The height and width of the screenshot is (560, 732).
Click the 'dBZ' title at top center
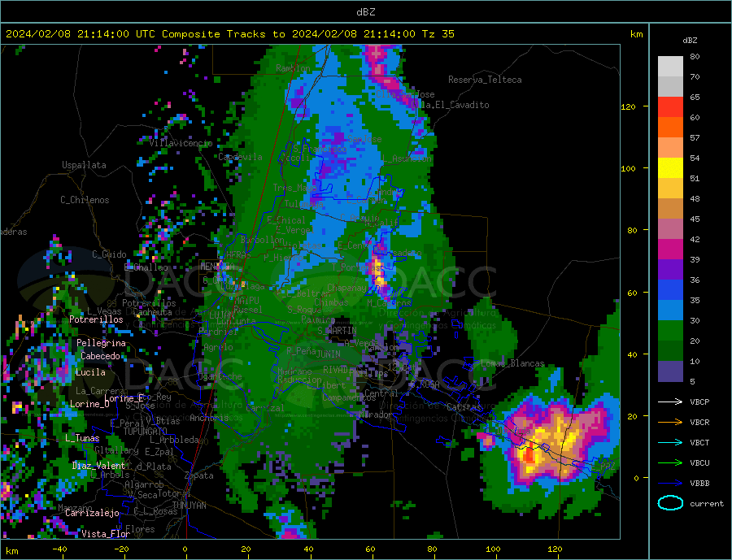[x=365, y=12]
